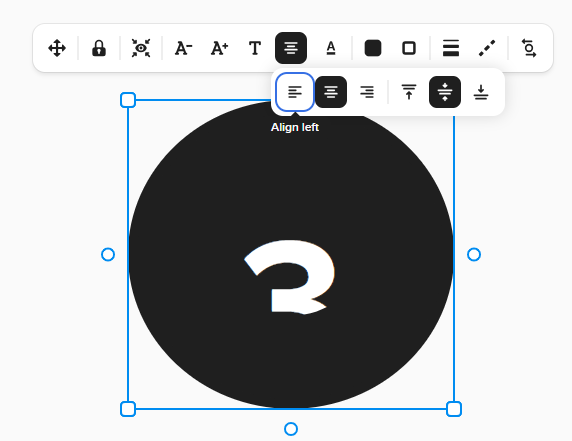Click the switch shape type icon
Image resolution: width=572 pixels, height=441 pixels.
529,48
